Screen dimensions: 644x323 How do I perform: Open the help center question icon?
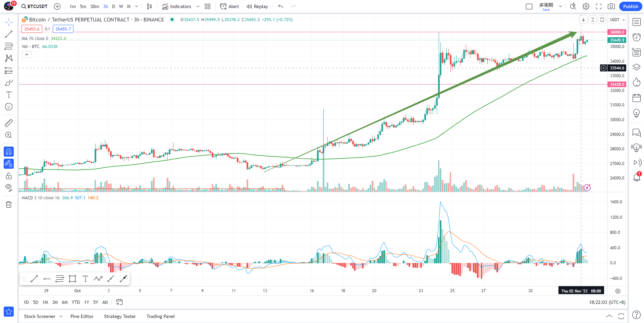click(636, 315)
